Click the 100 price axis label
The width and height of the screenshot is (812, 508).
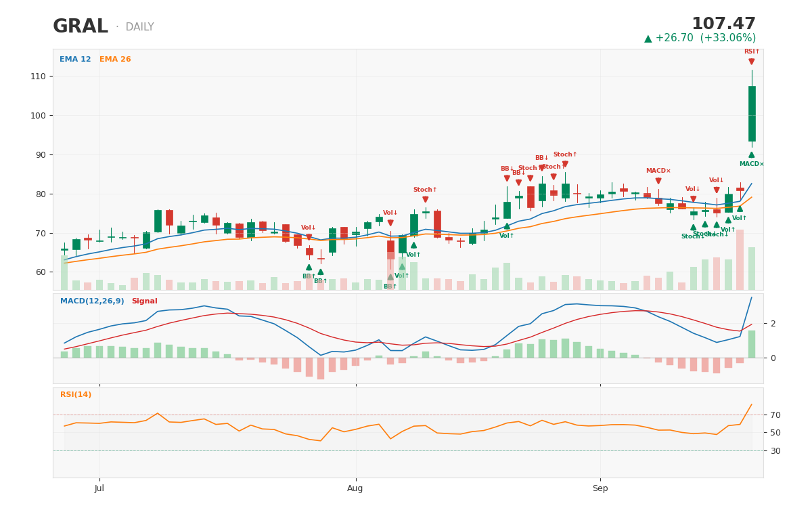[x=38, y=116]
